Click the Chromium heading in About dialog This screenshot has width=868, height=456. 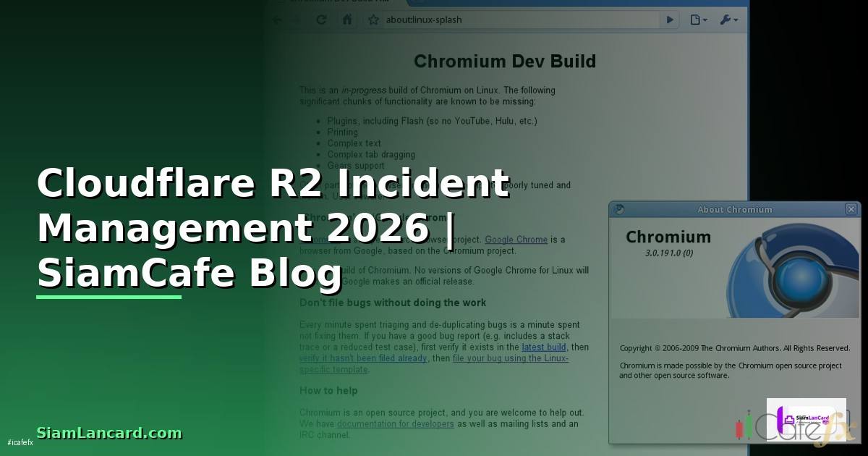(668, 237)
